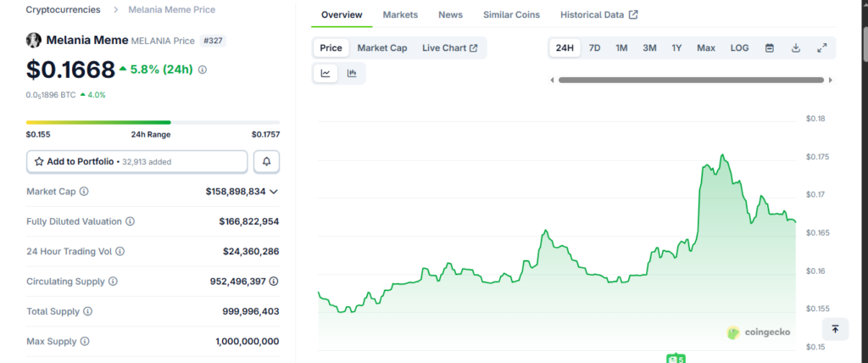Expand chart to fullscreen

(x=821, y=48)
